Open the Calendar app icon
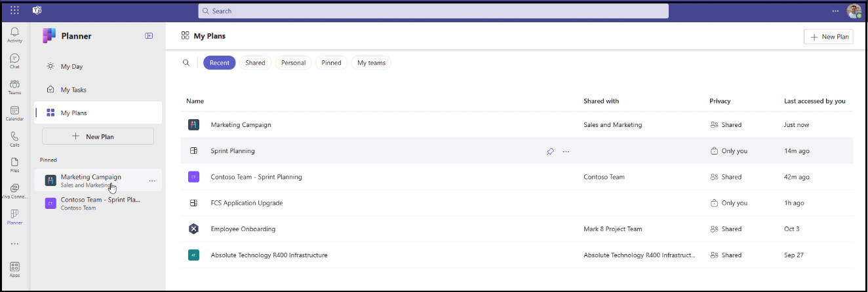This screenshot has height=292, width=868. coord(14,113)
